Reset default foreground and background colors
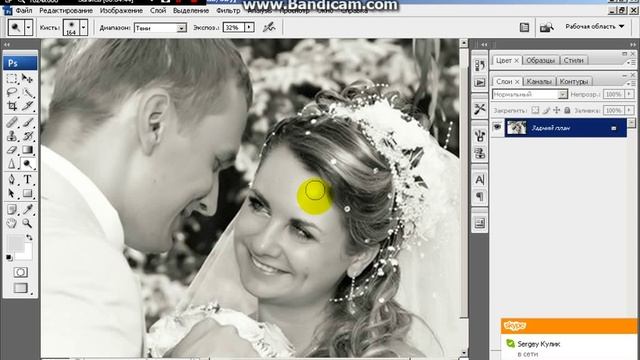Viewport: 640px width, 360px height. [9, 258]
